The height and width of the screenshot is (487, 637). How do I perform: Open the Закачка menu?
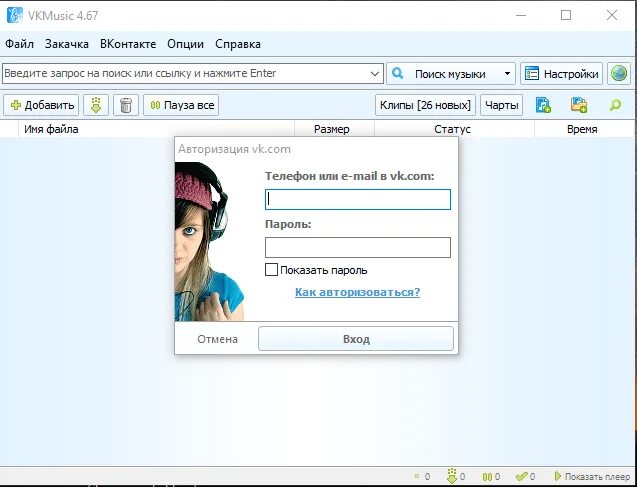pyautogui.click(x=67, y=44)
